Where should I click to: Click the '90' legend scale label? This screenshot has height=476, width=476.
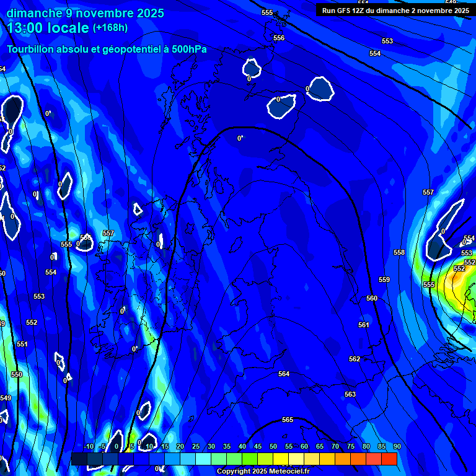click(x=397, y=446)
